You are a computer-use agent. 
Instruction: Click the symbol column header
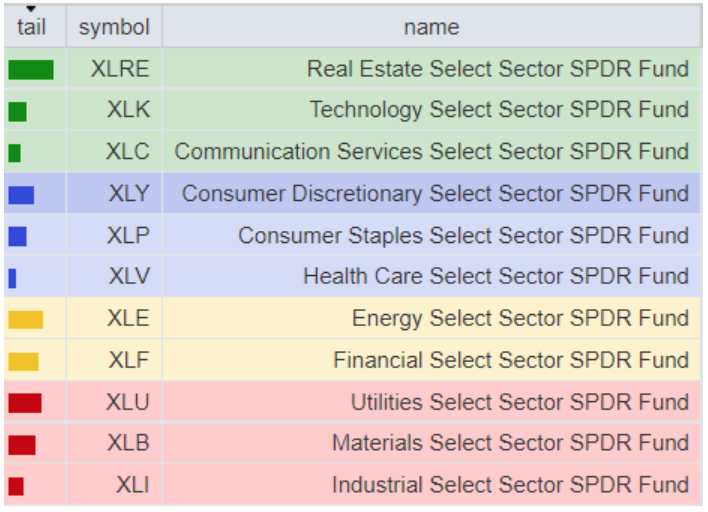point(114,27)
